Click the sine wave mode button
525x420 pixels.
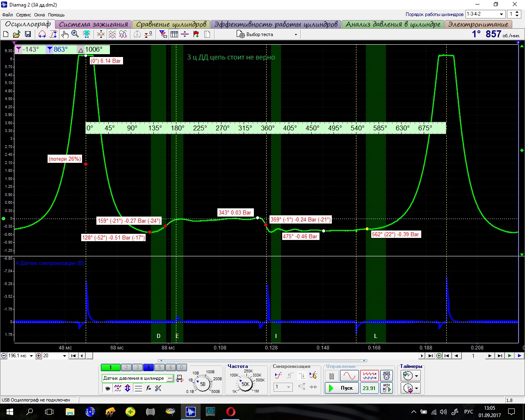349,376
